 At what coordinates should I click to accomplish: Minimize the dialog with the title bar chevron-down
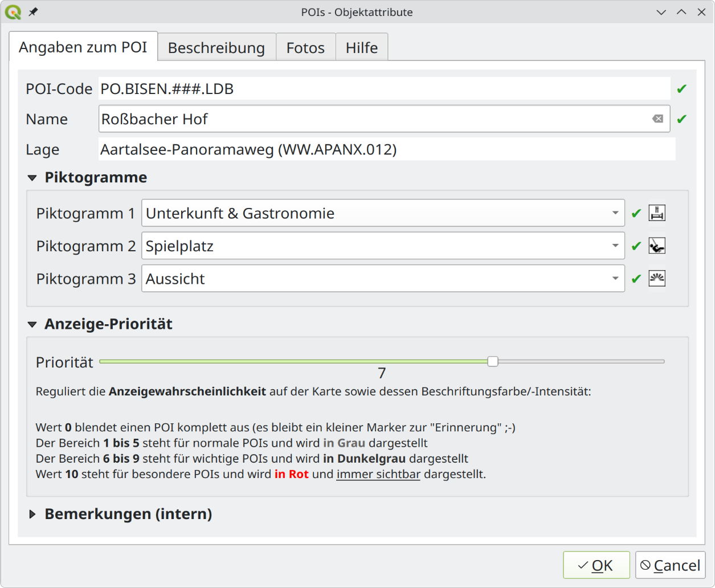point(661,12)
